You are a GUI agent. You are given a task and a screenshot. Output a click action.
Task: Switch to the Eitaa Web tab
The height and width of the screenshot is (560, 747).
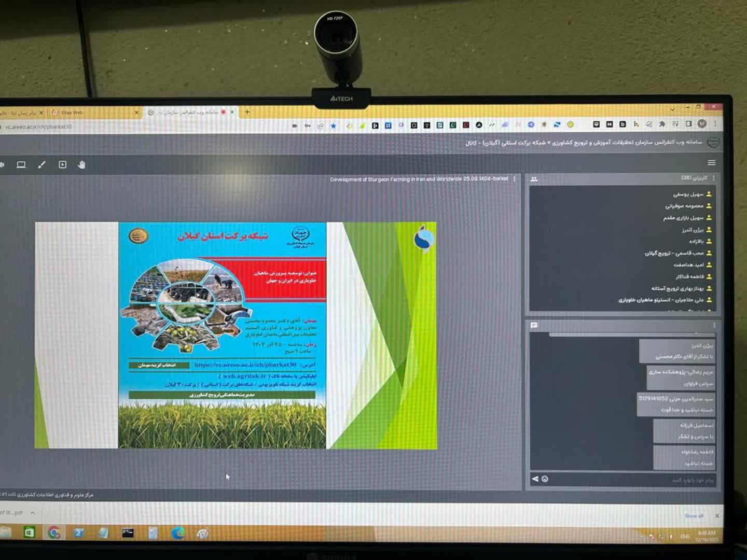click(73, 113)
